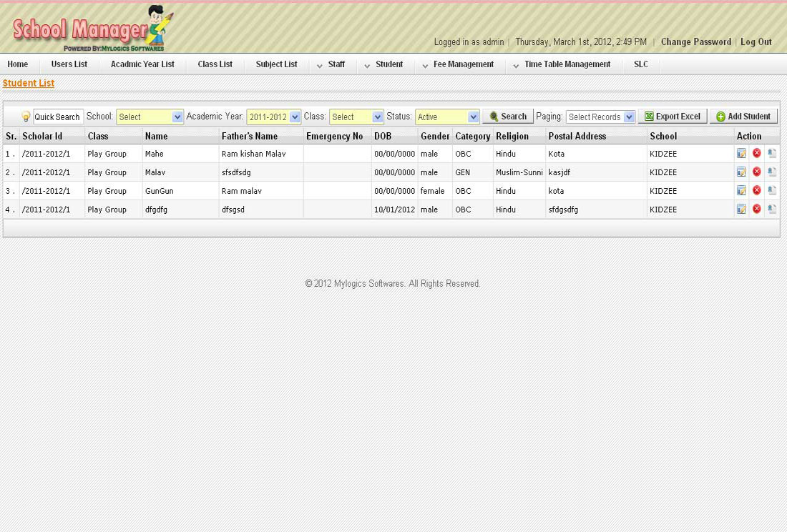
Task: Click the Change Password link
Action: click(x=695, y=42)
